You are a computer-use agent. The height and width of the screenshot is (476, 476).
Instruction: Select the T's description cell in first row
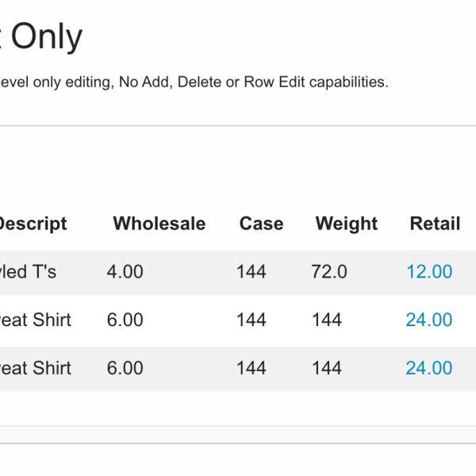[28, 272]
